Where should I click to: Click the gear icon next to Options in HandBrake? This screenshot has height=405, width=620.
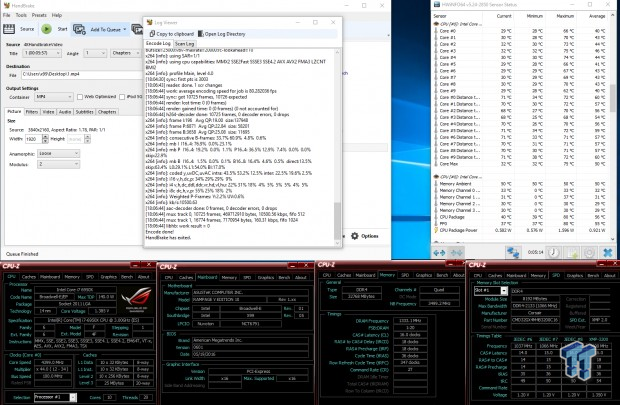(355, 236)
